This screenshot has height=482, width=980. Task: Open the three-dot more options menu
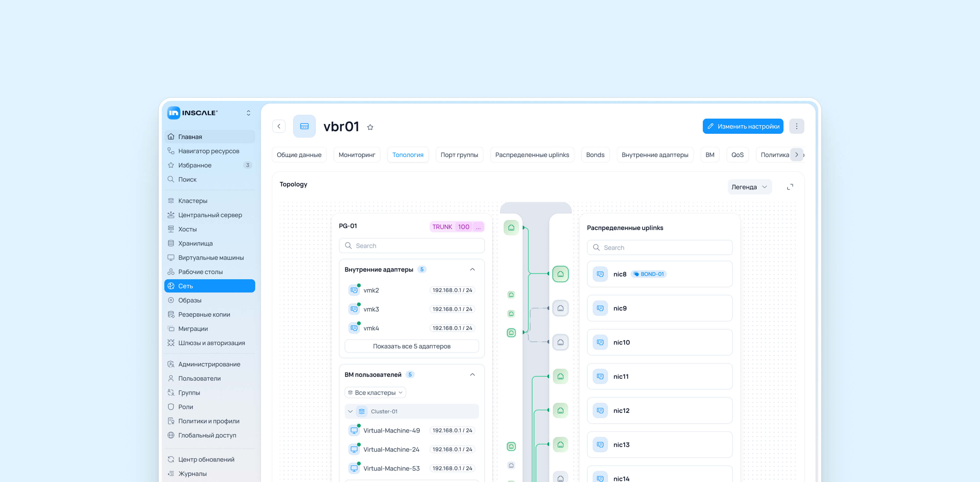796,127
